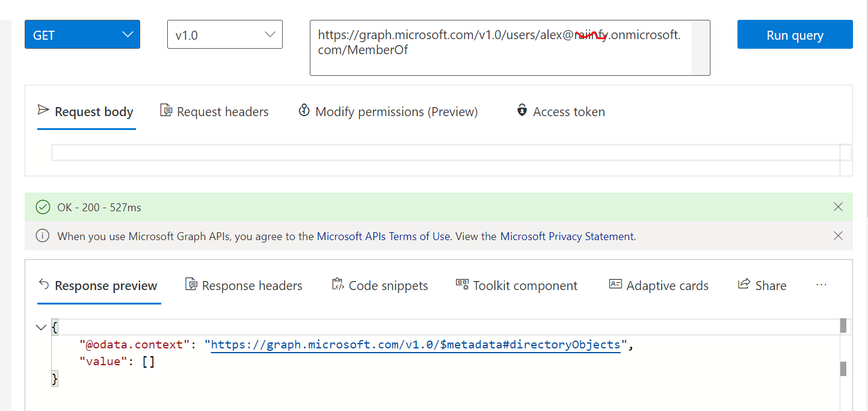Open the Code snippets tab
Viewport: 868px width, 411px height.
(380, 286)
